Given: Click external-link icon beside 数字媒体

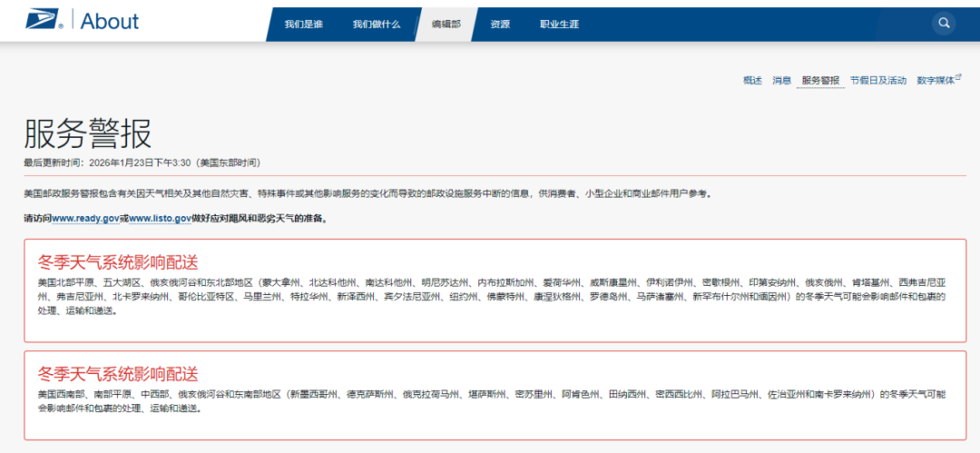Looking at the screenshot, I should [958, 78].
